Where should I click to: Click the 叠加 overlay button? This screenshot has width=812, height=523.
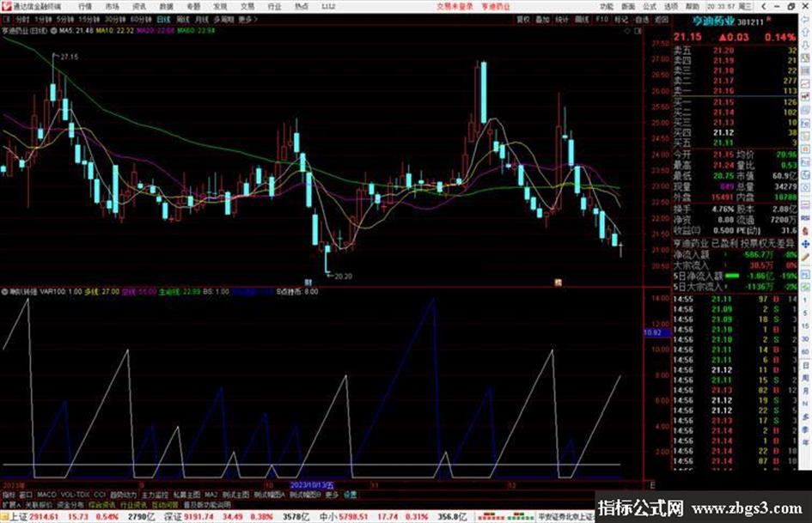click(x=542, y=19)
